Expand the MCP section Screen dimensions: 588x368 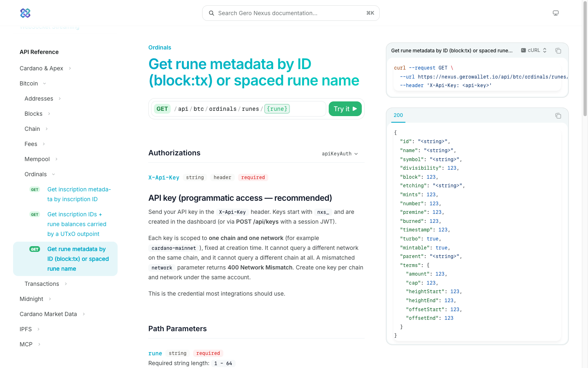30,344
